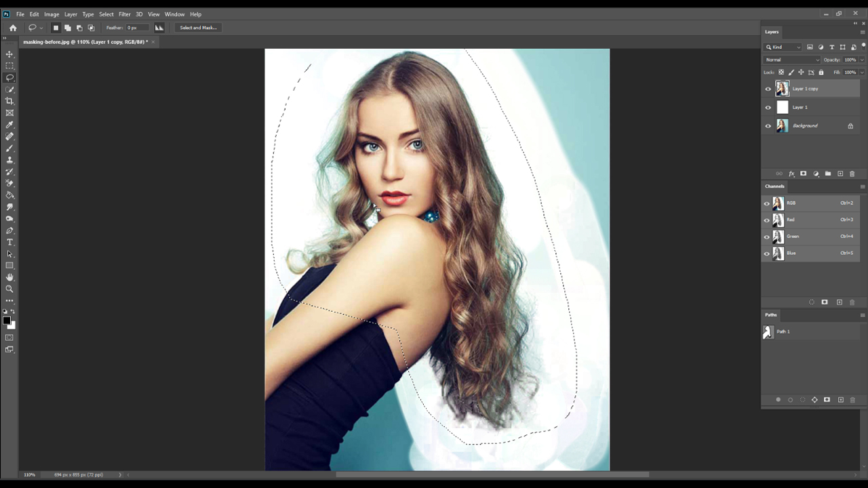
Task: Select the Move tool
Action: tap(9, 54)
